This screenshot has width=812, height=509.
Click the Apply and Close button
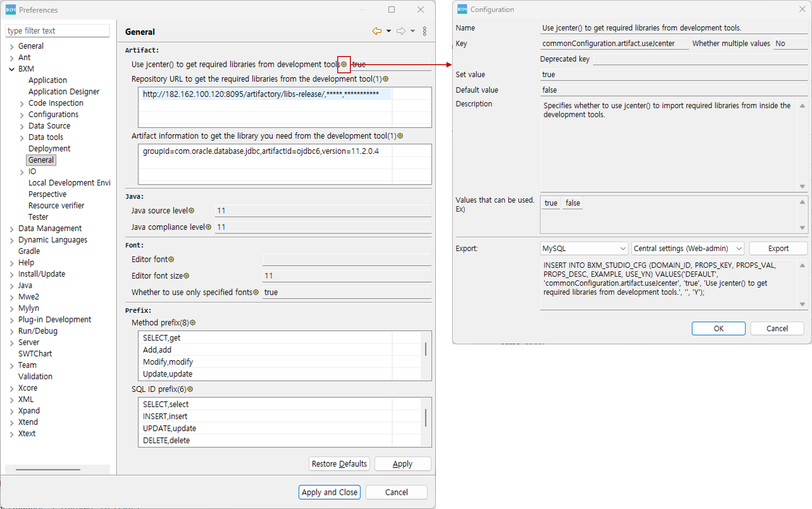(329, 492)
